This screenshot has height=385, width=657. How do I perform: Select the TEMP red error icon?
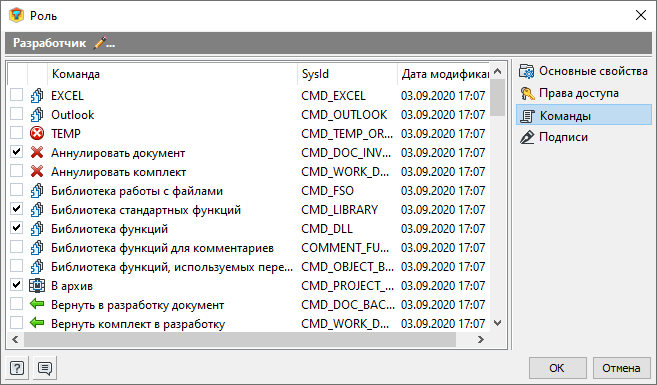click(37, 134)
